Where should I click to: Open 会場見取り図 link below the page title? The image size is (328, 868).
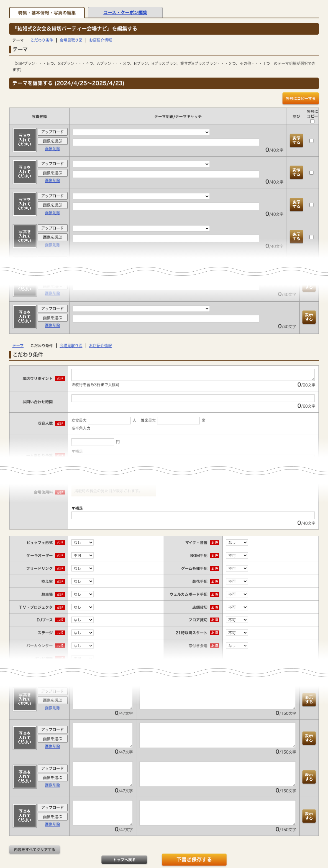click(x=71, y=40)
